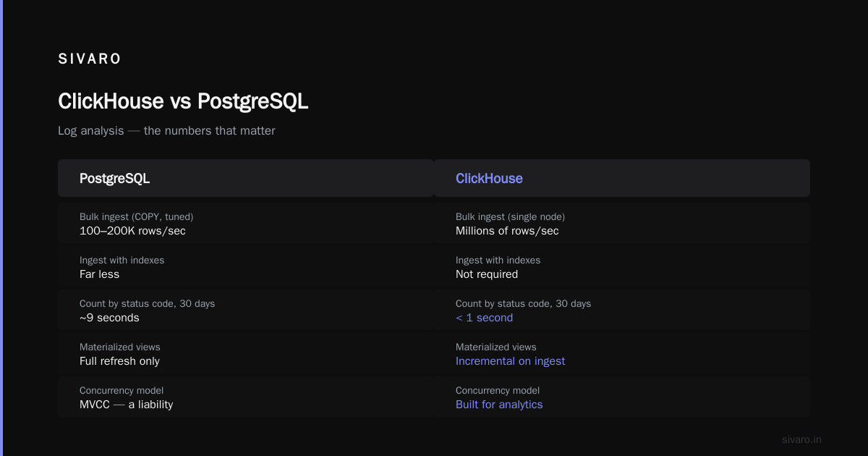Select the 'Millions of rows/sec' value
This screenshot has width=868, height=456.
[507, 231]
